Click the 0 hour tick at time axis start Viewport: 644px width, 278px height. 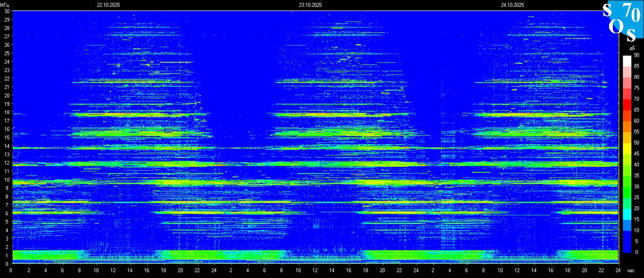tap(11, 270)
